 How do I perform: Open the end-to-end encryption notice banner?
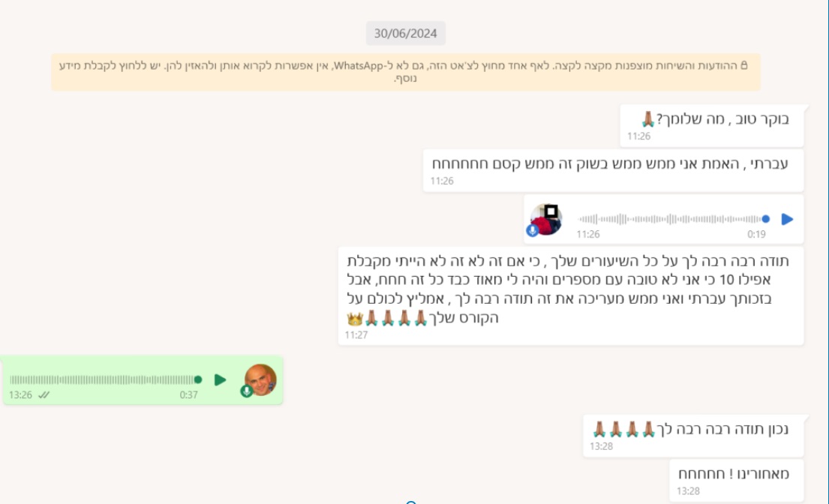[x=406, y=72]
